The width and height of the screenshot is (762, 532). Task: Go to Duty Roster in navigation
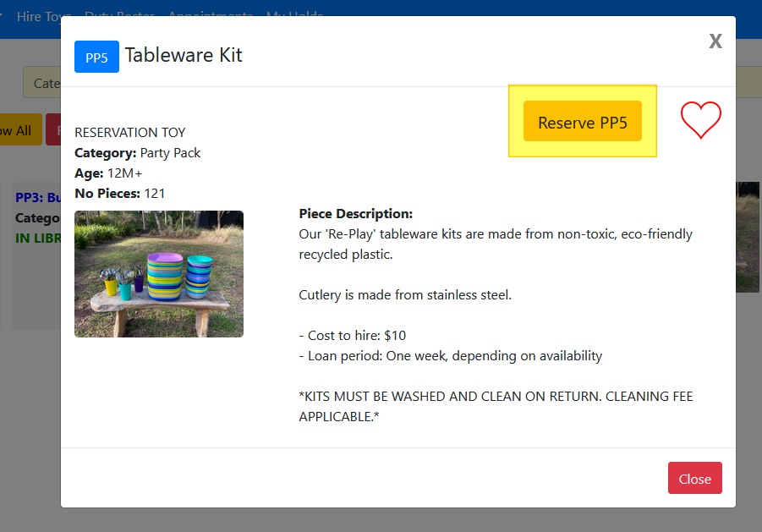pyautogui.click(x=120, y=15)
